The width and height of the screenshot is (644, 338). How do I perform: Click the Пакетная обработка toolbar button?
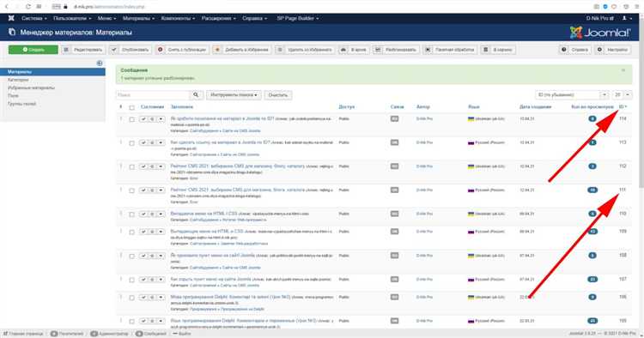(x=450, y=50)
